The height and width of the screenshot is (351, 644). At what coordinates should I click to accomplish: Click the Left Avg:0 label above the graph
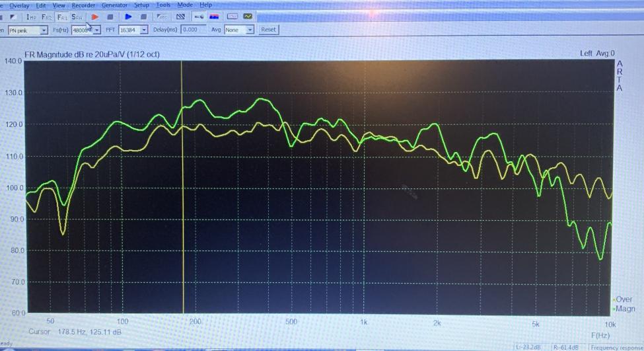click(597, 54)
